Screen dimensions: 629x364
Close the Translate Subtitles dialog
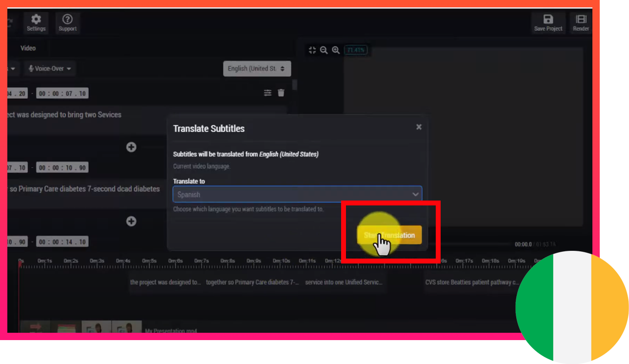click(x=419, y=127)
